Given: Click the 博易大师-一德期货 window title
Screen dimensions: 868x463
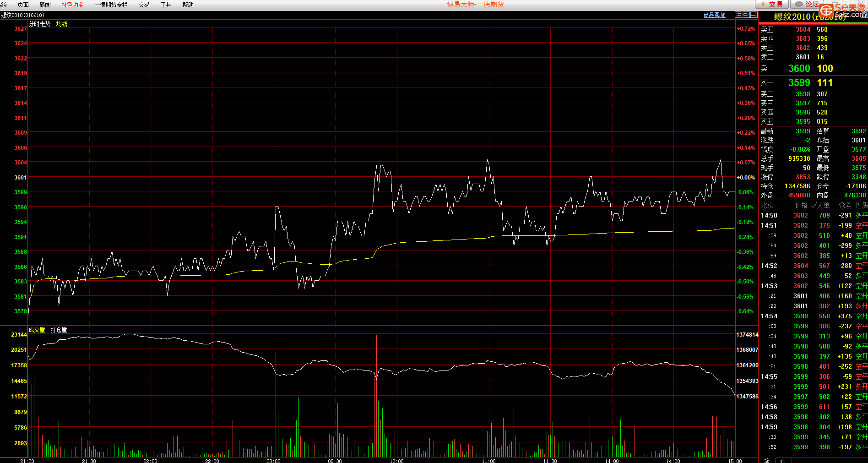Looking at the screenshot, I should click(x=475, y=5).
